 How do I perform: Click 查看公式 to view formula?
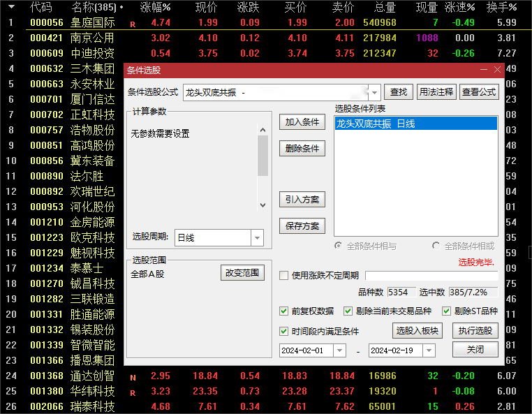pyautogui.click(x=479, y=92)
